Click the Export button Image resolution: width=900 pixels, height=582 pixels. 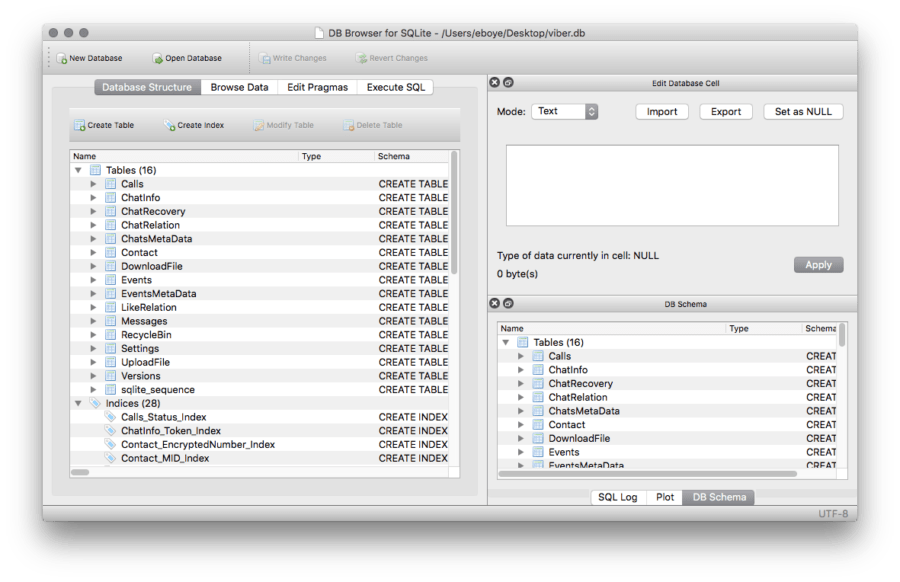pos(726,111)
